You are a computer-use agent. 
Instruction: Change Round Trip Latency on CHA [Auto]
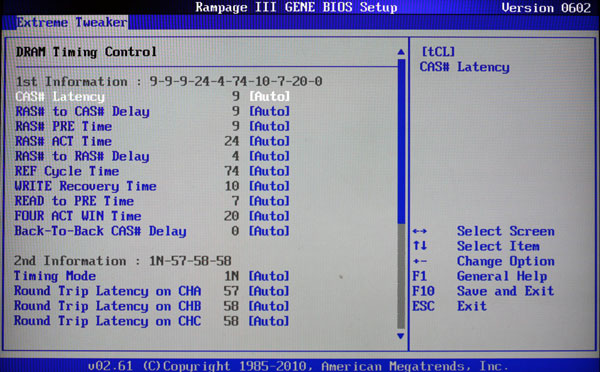click(x=269, y=291)
